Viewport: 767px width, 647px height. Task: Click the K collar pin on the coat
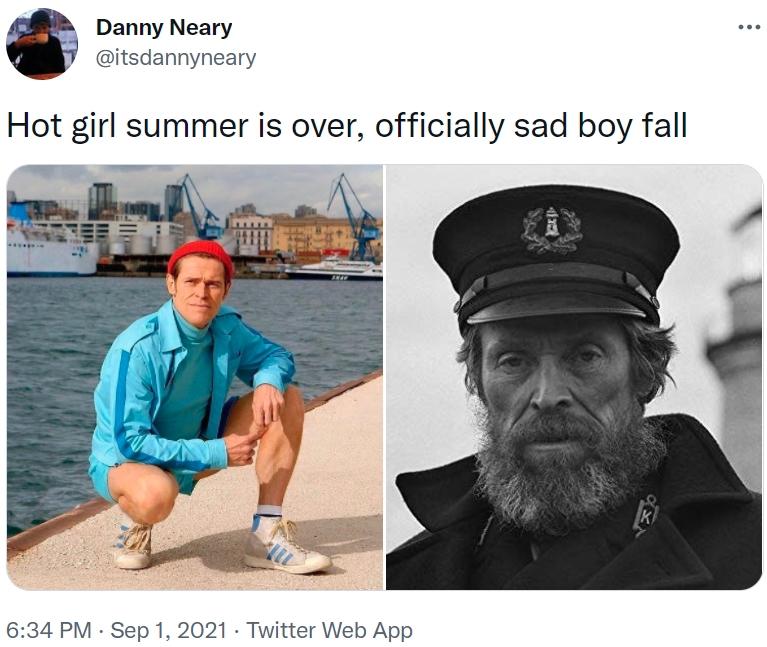pos(646,514)
